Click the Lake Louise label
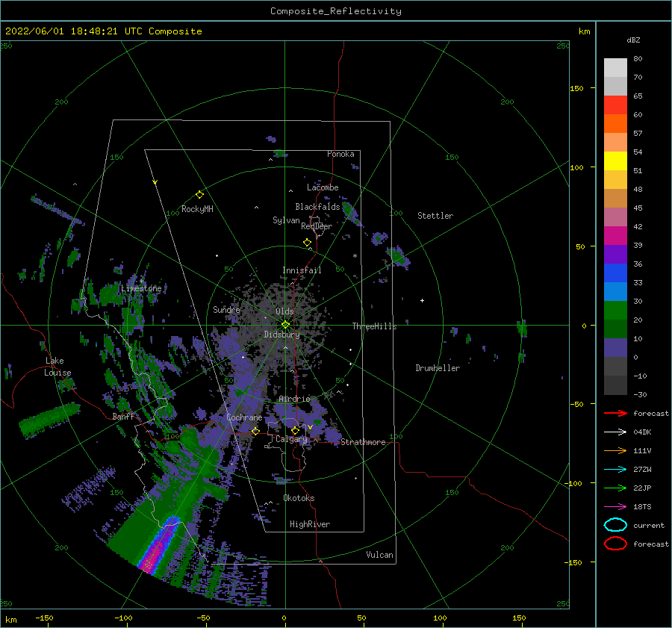 pyautogui.click(x=57, y=367)
